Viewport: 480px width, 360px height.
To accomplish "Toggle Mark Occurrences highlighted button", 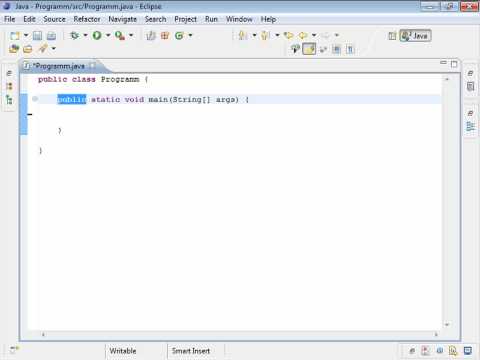I will point(309,49).
